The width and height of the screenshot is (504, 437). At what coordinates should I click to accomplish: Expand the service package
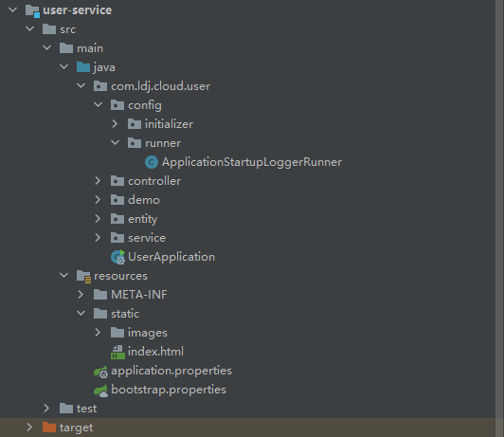click(x=98, y=238)
